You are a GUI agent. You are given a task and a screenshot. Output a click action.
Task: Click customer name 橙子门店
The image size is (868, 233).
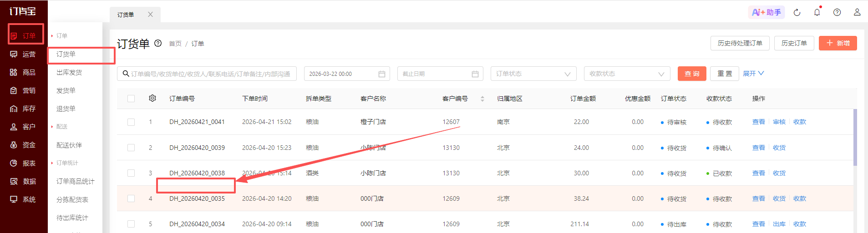click(373, 122)
